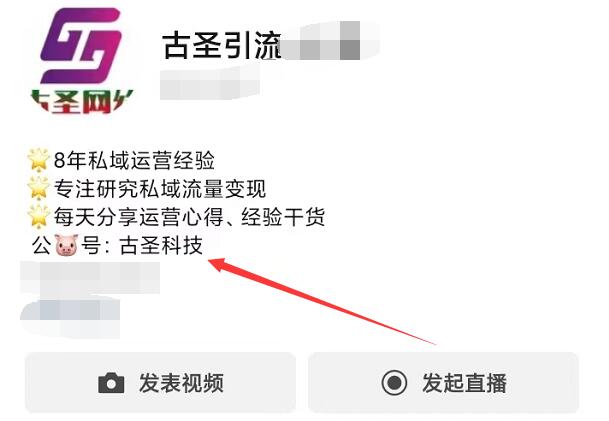Click the star beside 8年私域运营经验
The image size is (609, 421).
point(38,159)
